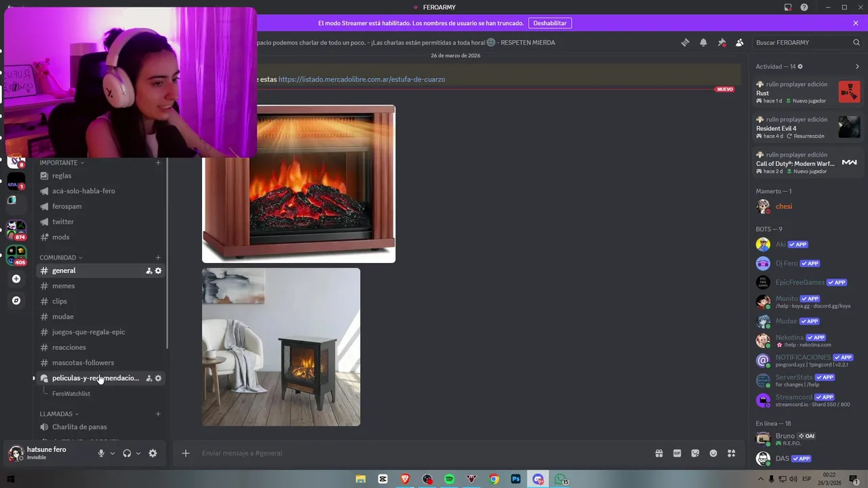
Task: Add a channel to COMUNIDAD category
Action: [158, 258]
